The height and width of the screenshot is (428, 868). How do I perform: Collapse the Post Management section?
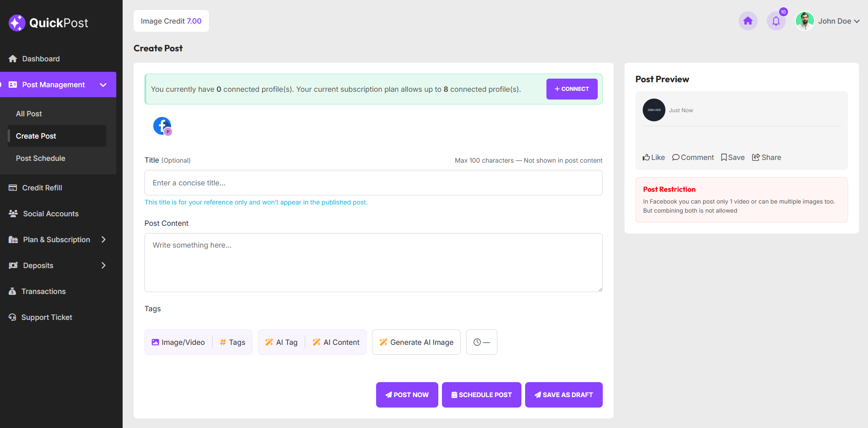(x=103, y=85)
